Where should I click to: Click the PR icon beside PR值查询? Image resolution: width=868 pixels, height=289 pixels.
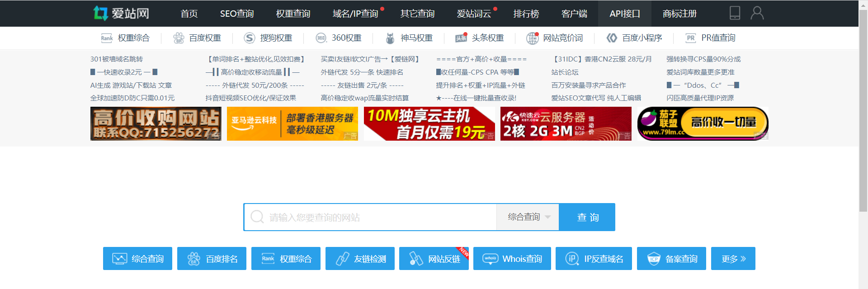(690, 38)
